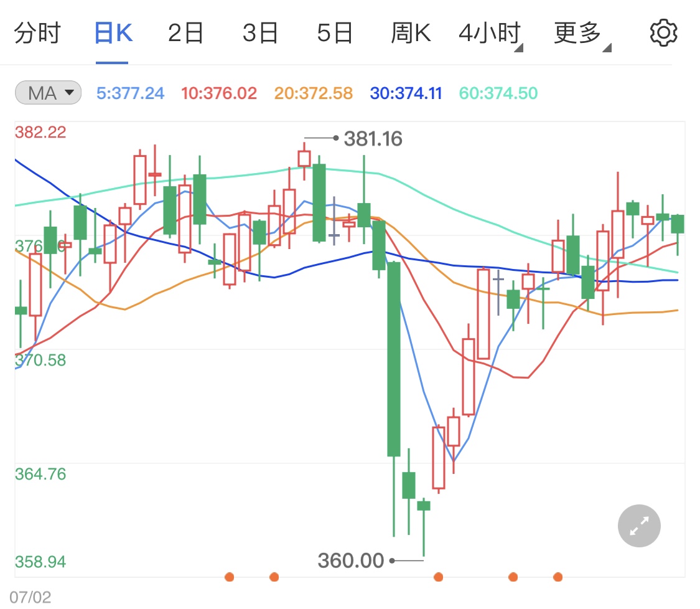Switch to the 分时 tab
Viewport: 700px width, 609px height.
tap(37, 33)
